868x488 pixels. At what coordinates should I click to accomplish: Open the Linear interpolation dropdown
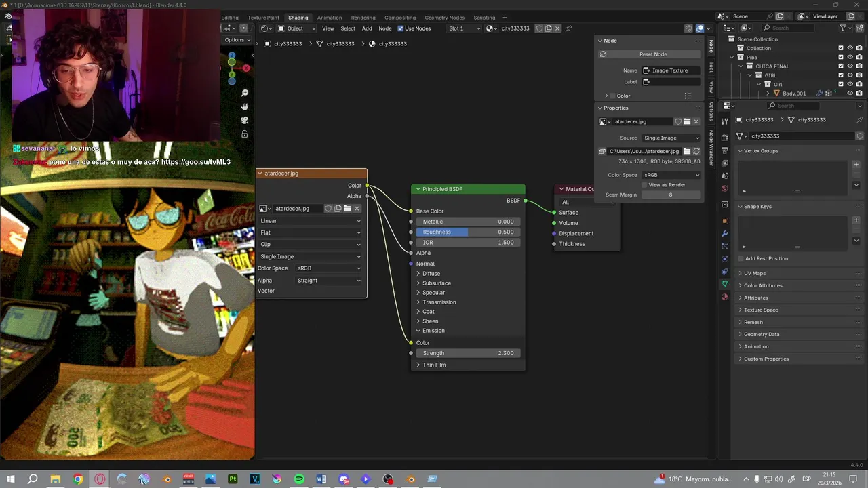tap(311, 221)
